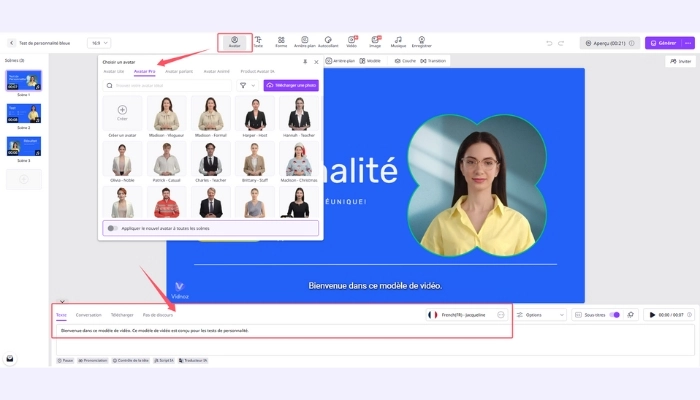Select Scène 3 thumbnail

pyautogui.click(x=24, y=146)
